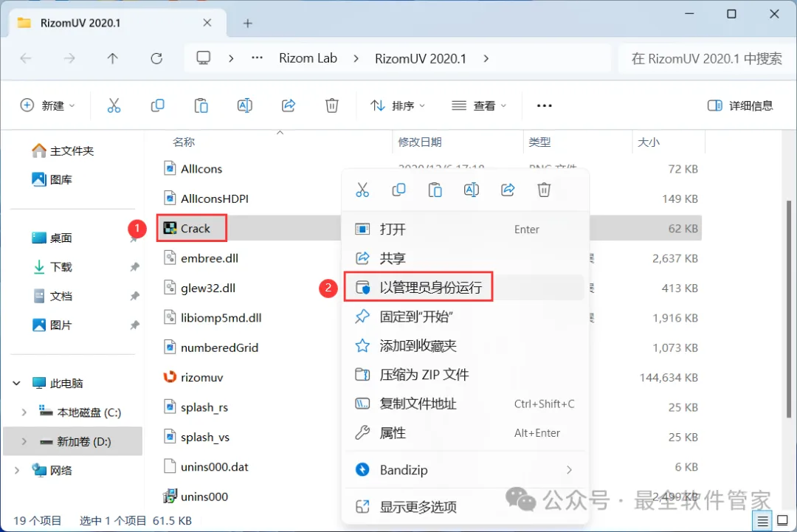Close the RizomUV 2020.1 tab
Image resolution: width=797 pixels, height=532 pixels.
tap(207, 23)
